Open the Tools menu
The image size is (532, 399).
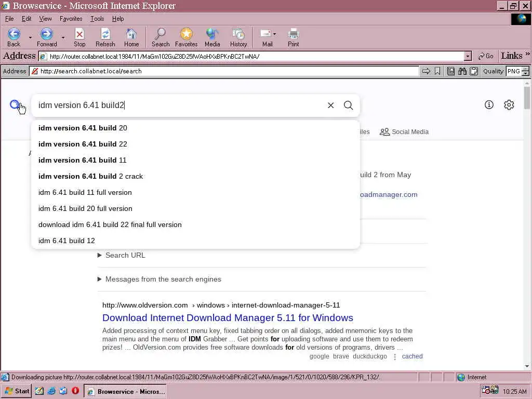tap(97, 19)
